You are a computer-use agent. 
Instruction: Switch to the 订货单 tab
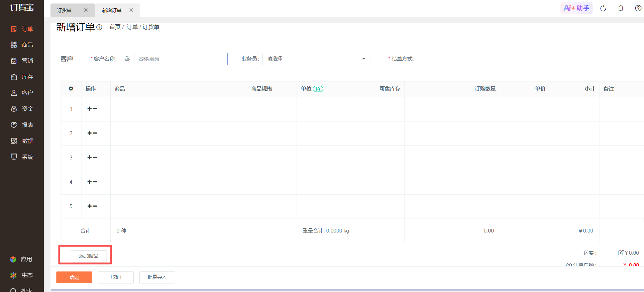(x=64, y=10)
